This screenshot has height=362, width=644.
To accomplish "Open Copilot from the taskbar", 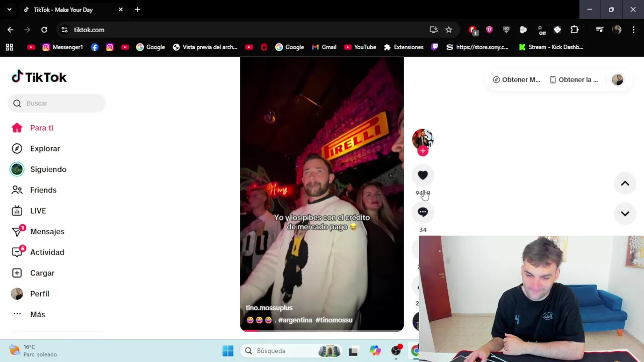I will 375,351.
